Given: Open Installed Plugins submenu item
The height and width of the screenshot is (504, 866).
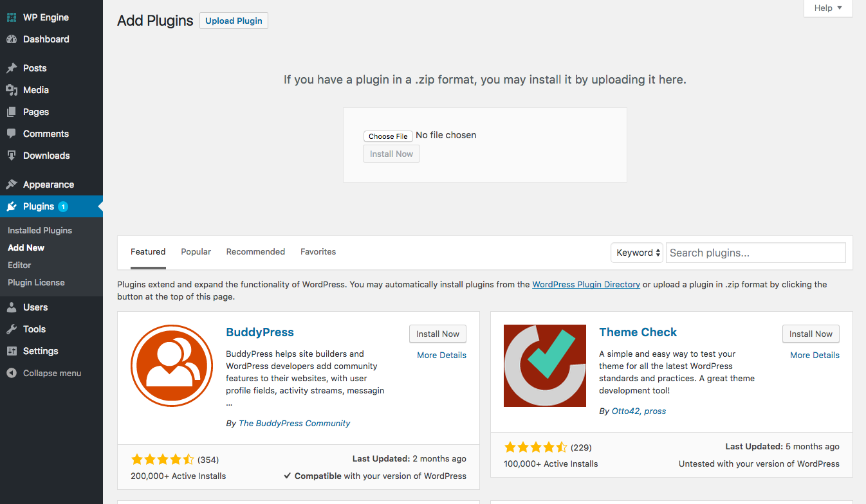Looking at the screenshot, I should pyautogui.click(x=40, y=230).
